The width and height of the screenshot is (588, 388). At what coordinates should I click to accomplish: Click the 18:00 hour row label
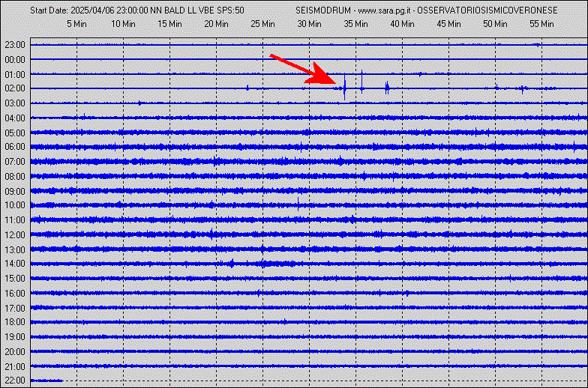coord(15,322)
